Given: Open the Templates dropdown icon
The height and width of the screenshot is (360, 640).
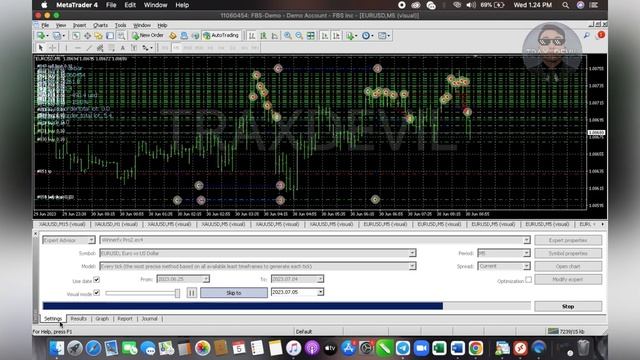Looking at the screenshot, I should (x=384, y=36).
